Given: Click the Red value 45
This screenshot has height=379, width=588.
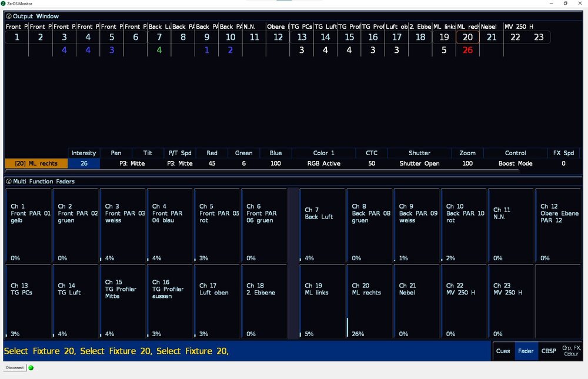Looking at the screenshot, I should [x=212, y=163].
